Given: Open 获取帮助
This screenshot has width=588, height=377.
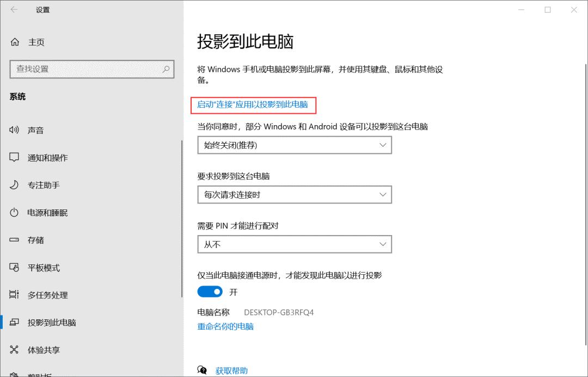Looking at the screenshot, I should [231, 370].
